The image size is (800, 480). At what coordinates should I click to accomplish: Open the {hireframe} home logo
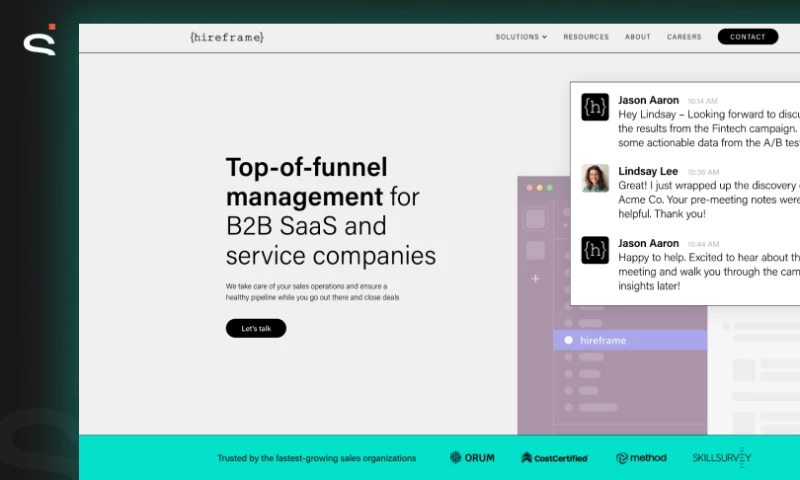click(x=227, y=37)
